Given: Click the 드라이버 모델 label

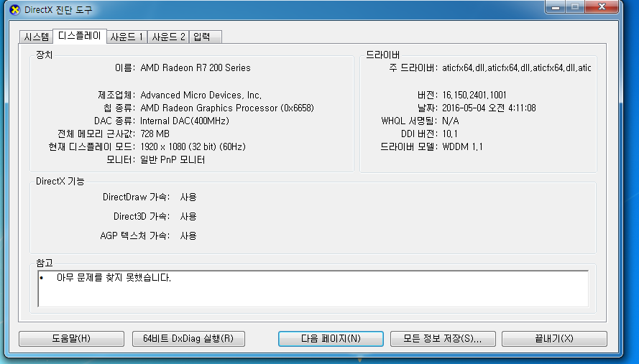Looking at the screenshot, I should tap(409, 146).
